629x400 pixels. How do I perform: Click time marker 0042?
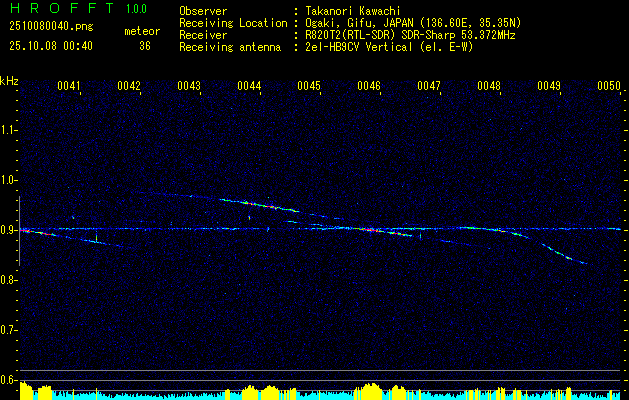pos(129,86)
